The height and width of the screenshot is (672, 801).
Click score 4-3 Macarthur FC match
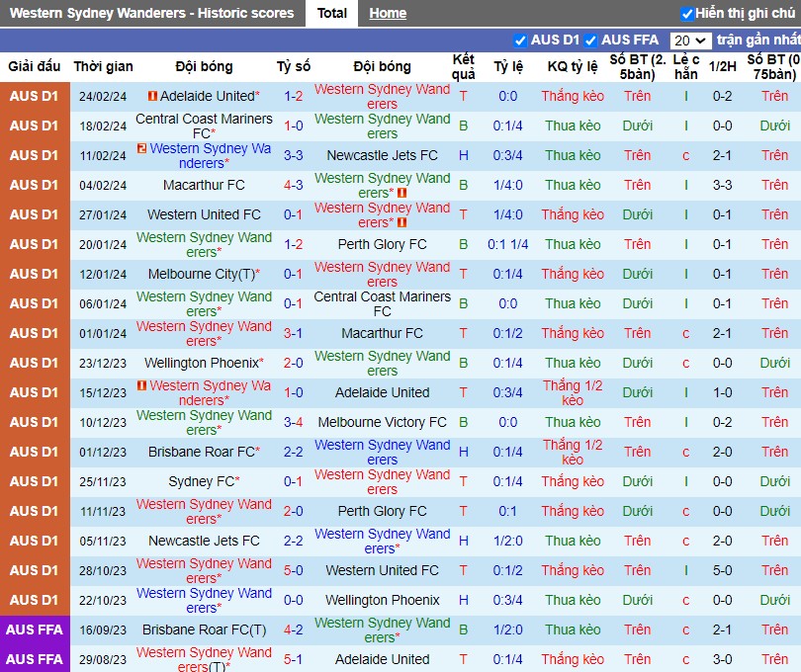coord(294,185)
